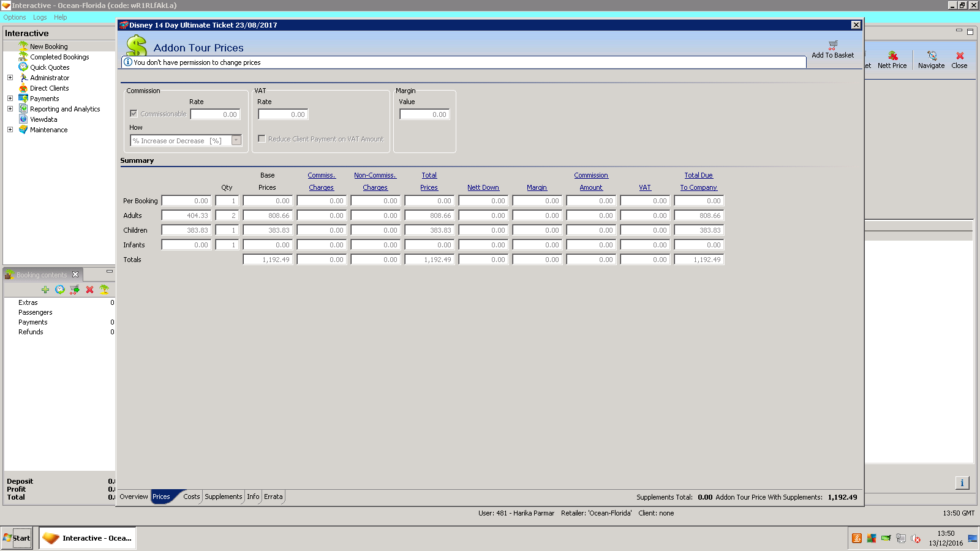Click the clock icon in Booking contents toolbar

[60, 290]
